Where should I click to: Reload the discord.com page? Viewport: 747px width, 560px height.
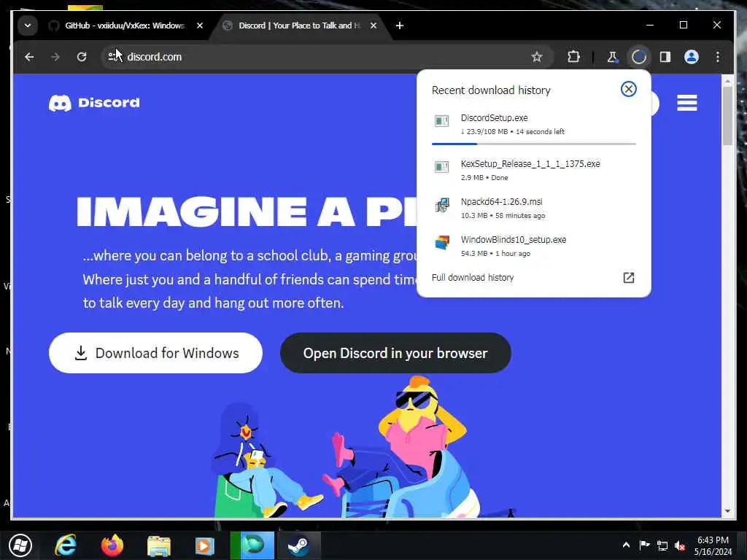(82, 57)
